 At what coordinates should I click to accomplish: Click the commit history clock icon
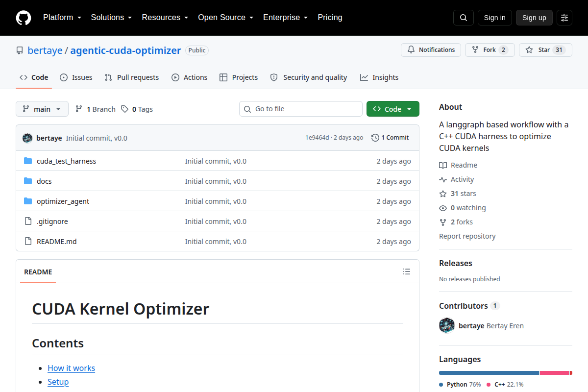point(375,138)
